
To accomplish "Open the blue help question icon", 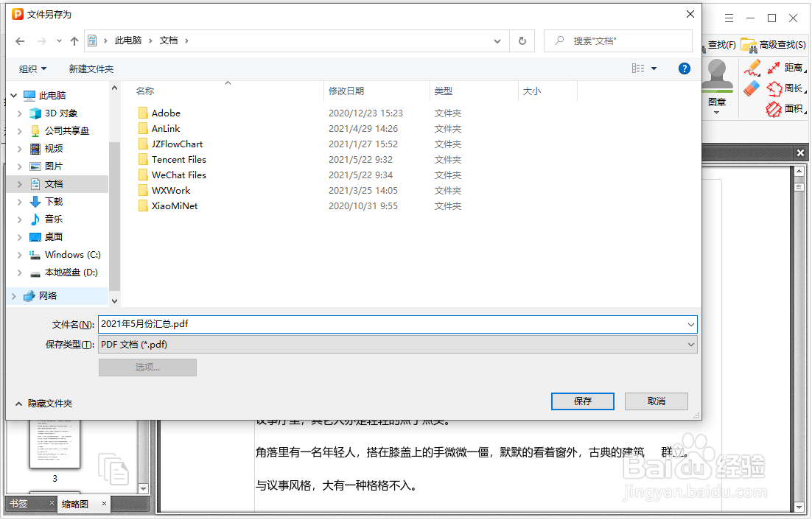I will coord(684,68).
